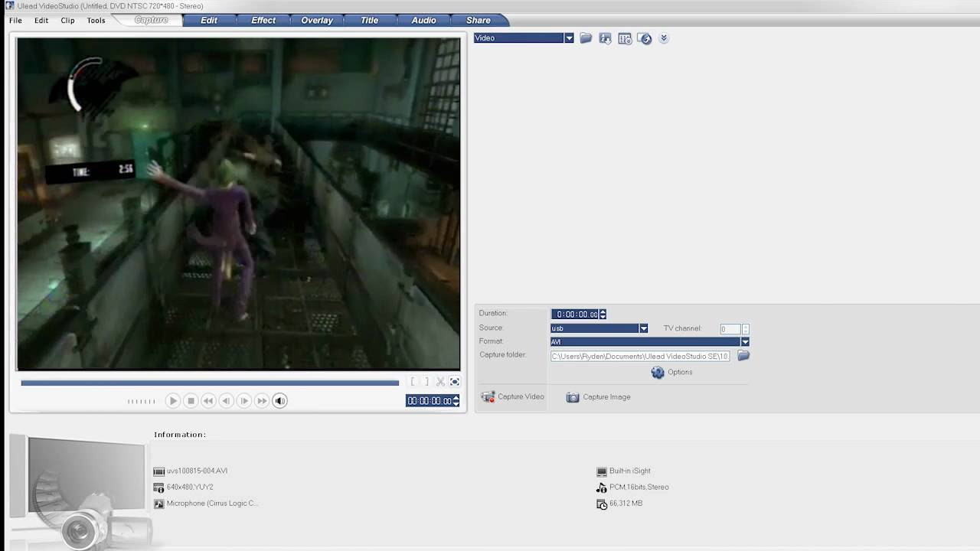This screenshot has width=980, height=551.
Task: Click the system volume speaker icon
Action: 280,400
